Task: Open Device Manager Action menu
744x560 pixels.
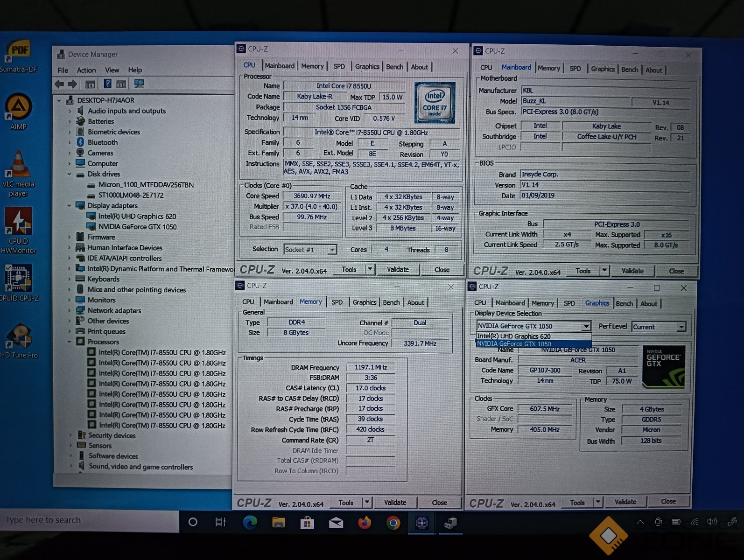Action: pos(86,70)
